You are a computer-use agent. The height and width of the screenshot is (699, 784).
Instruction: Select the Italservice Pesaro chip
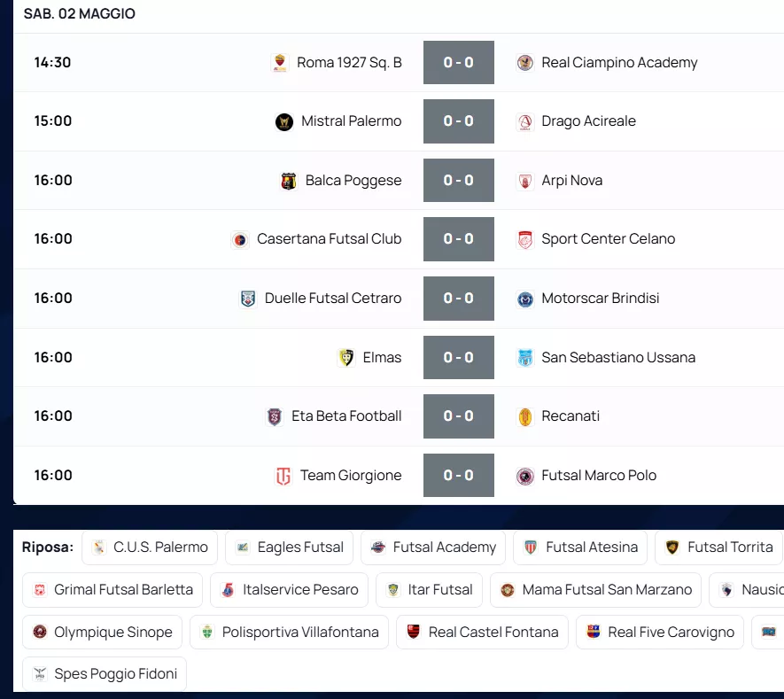[290, 590]
